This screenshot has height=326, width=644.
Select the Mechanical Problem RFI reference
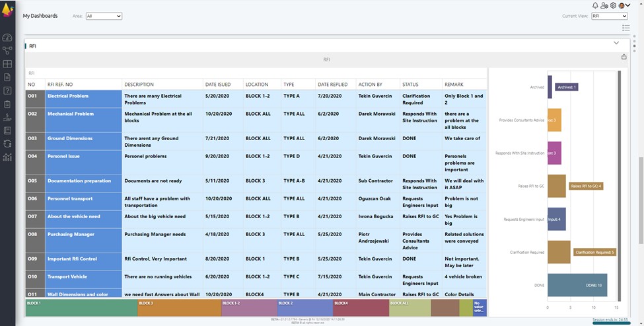(83, 120)
